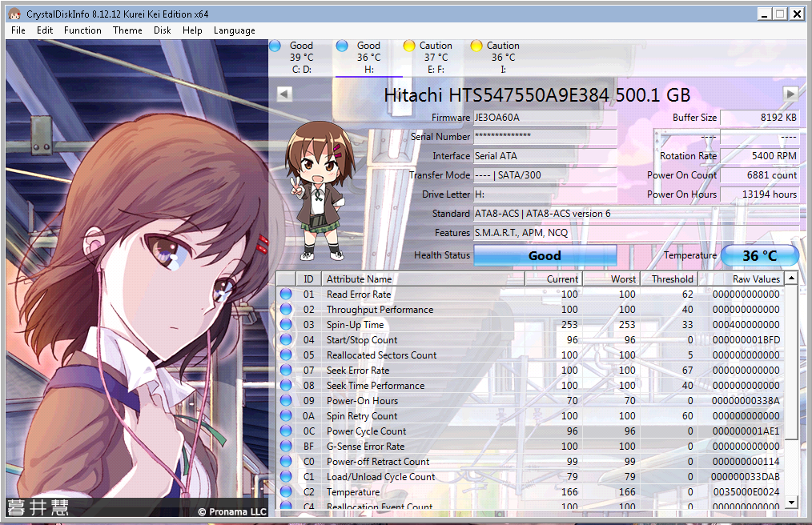The width and height of the screenshot is (812, 525).
Task: Open the Edit menu
Action: pyautogui.click(x=45, y=30)
